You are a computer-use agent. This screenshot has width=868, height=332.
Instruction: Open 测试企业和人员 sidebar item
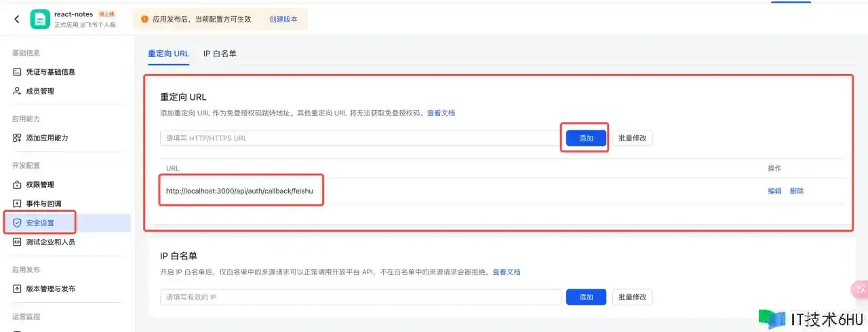(50, 242)
